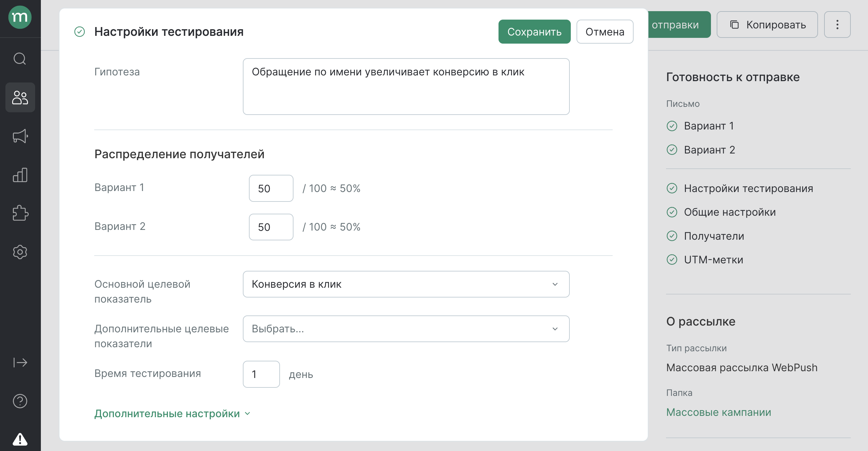Open the three-dot more options menu
The width and height of the screenshot is (868, 451).
(837, 25)
